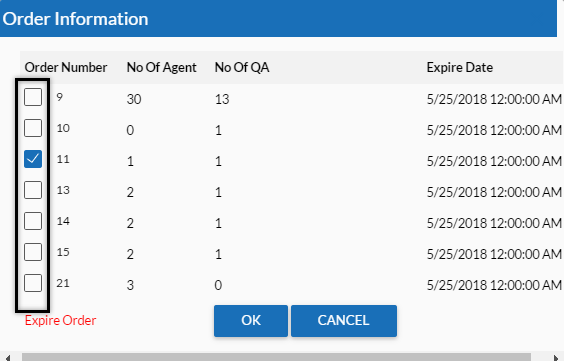The image size is (564, 361).
Task: Select order 13 checkbox
Action: [x=33, y=190]
